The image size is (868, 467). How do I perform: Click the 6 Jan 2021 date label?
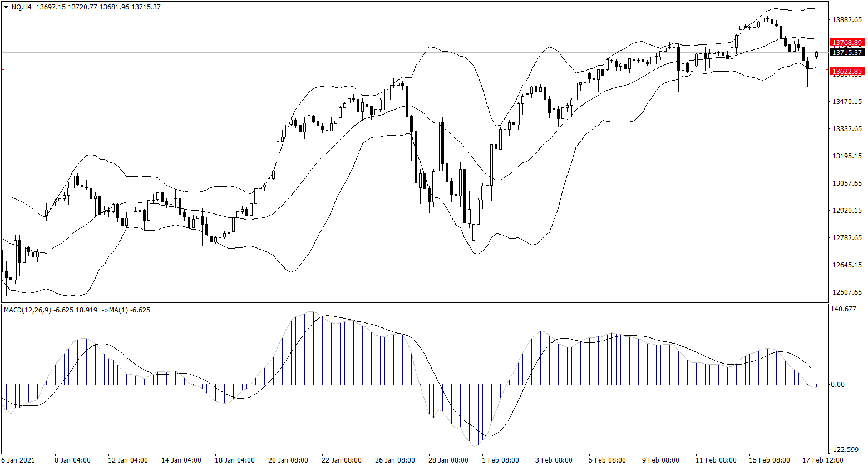point(19,460)
